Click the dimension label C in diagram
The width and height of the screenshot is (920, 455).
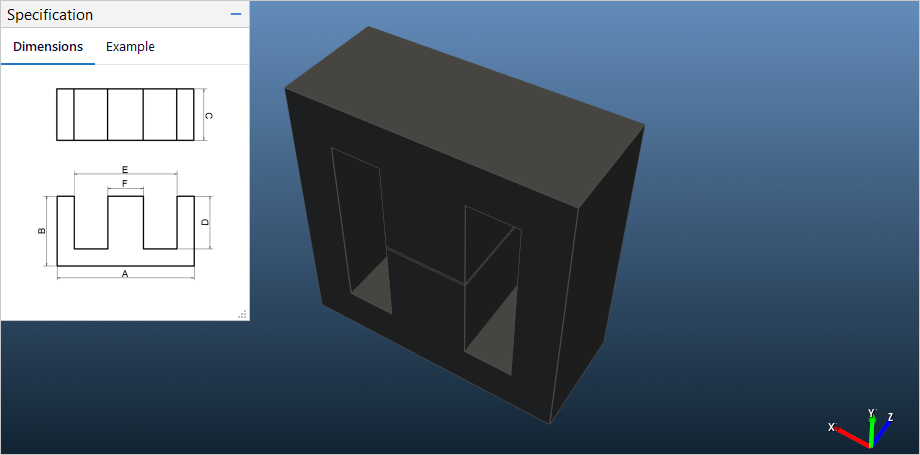tap(208, 116)
